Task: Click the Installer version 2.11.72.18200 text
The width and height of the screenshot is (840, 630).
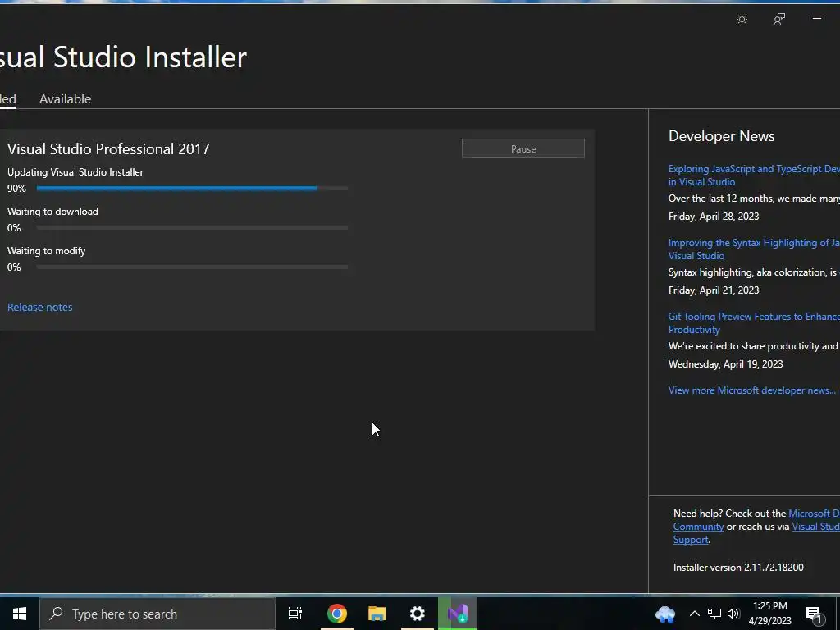Action: pos(738,568)
